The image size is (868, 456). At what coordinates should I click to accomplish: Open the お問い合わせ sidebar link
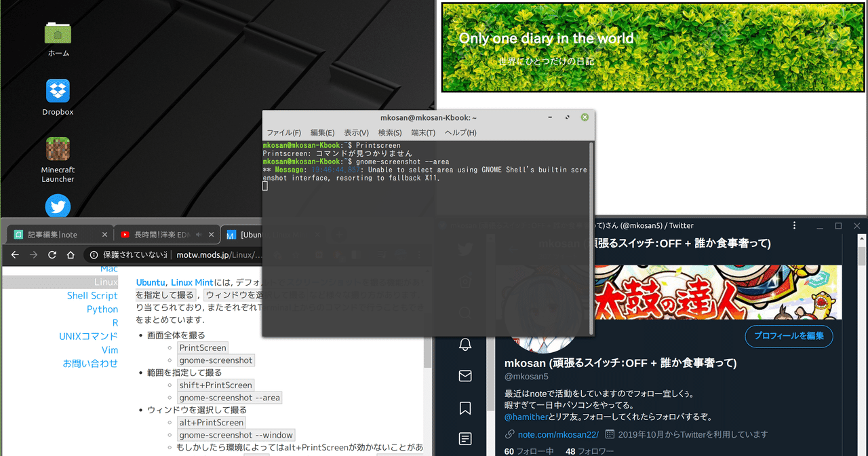tap(90, 364)
